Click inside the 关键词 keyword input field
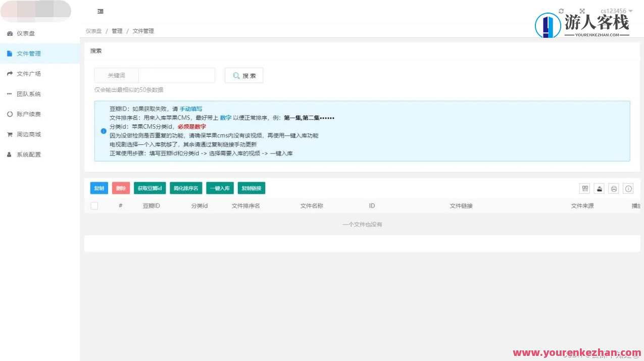Screen dimensions: 644x361 coord(177,75)
